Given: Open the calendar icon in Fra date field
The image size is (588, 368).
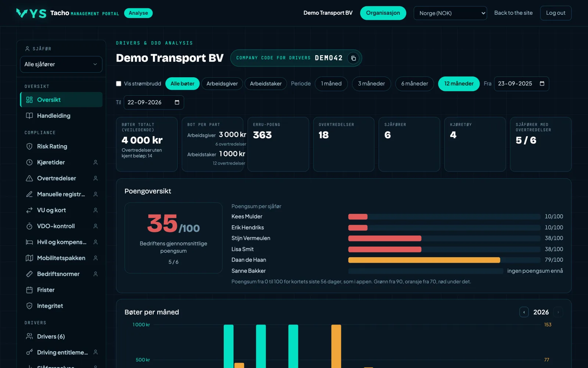Looking at the screenshot, I should point(542,84).
